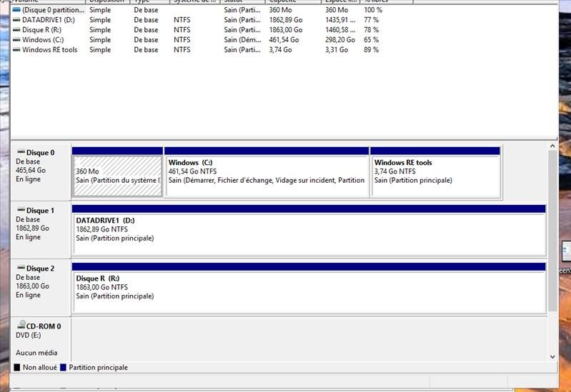Screen dimensions: 571x392
Task: Click the Simple layout cell in Disque R row
Action: tap(100, 30)
